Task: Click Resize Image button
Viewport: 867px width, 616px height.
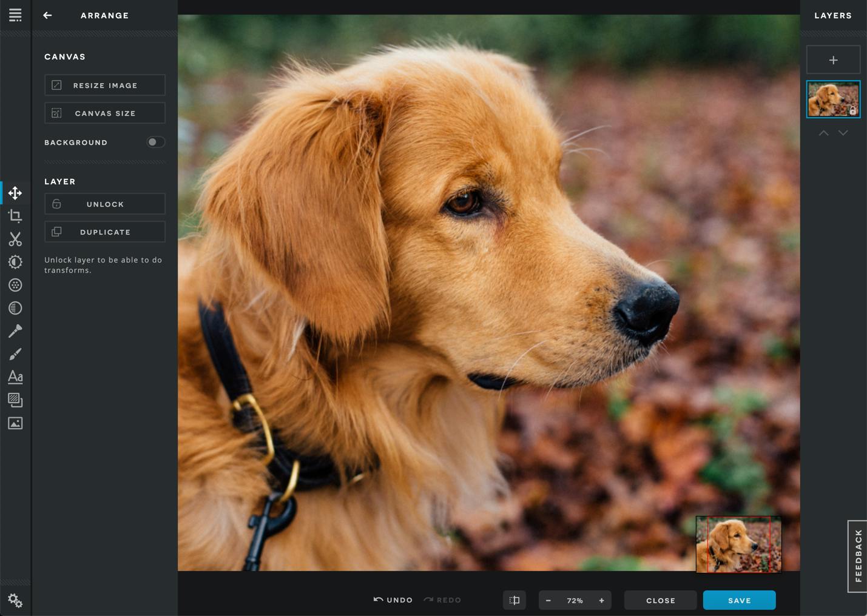Action: [x=105, y=85]
